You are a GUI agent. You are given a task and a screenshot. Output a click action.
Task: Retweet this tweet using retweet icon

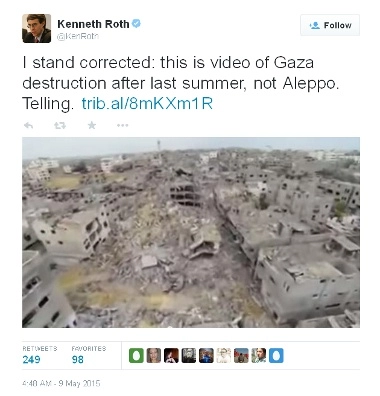(x=60, y=126)
